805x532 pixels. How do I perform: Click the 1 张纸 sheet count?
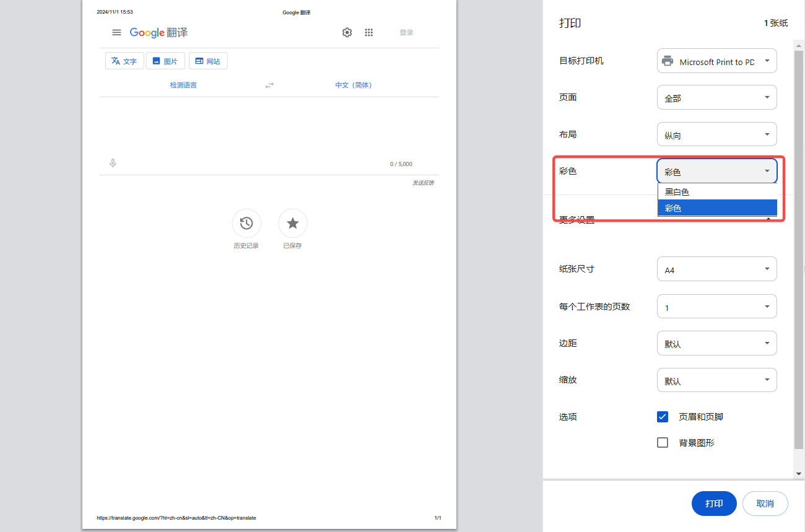(x=776, y=23)
